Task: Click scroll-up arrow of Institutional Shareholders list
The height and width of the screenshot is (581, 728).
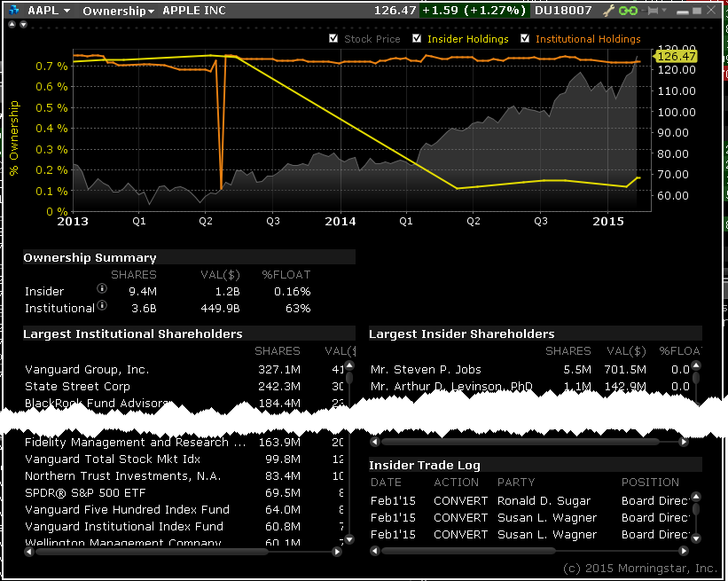Action: (x=349, y=365)
